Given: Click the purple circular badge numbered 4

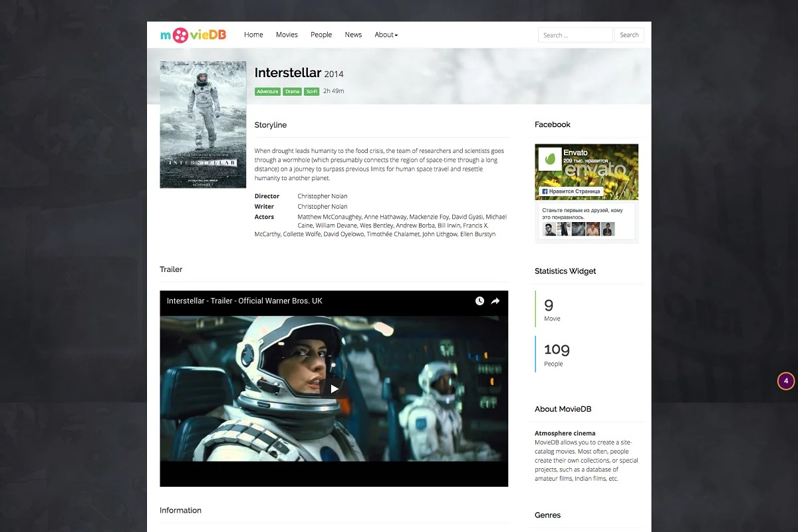Looking at the screenshot, I should tap(786, 381).
